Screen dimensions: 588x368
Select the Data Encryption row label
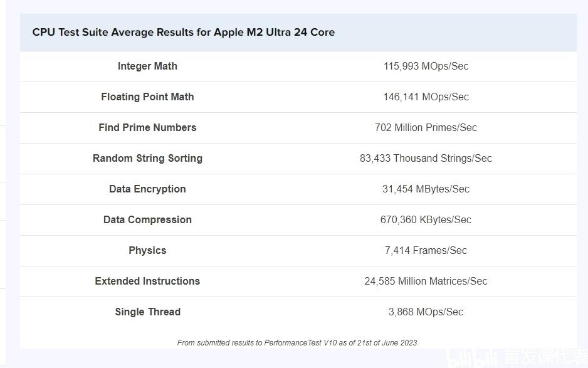pyautogui.click(x=147, y=189)
